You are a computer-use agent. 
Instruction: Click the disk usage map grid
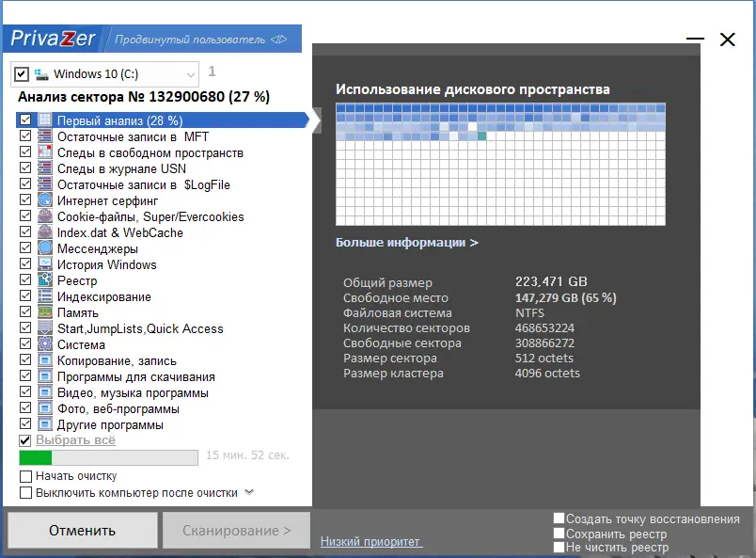click(500, 164)
